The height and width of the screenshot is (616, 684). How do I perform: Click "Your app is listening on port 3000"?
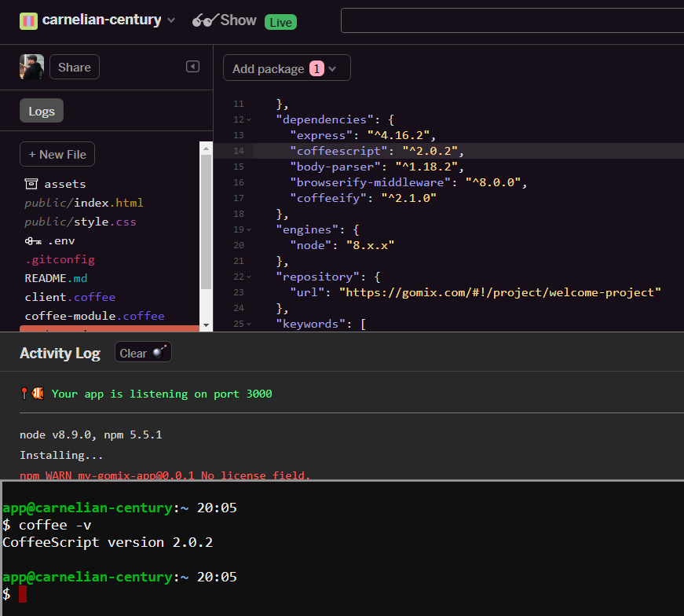click(x=162, y=394)
